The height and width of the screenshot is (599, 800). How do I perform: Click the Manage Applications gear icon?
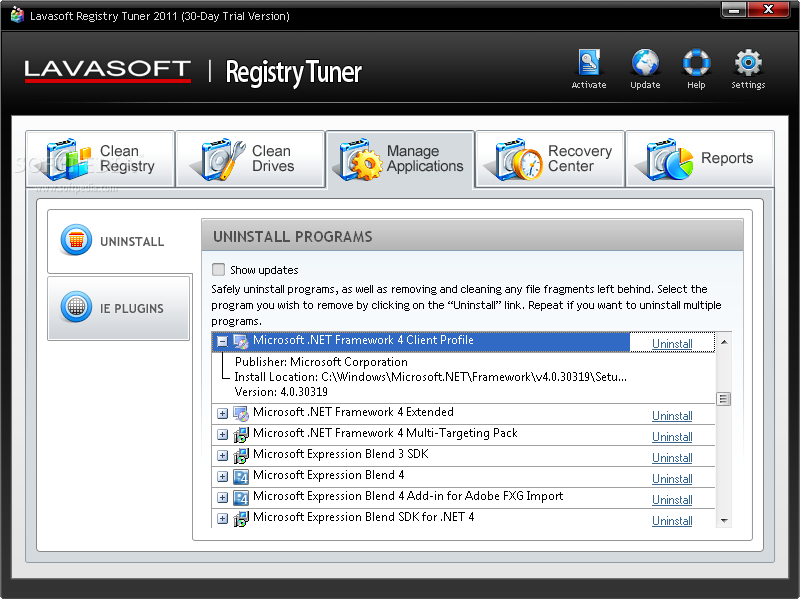[x=361, y=159]
